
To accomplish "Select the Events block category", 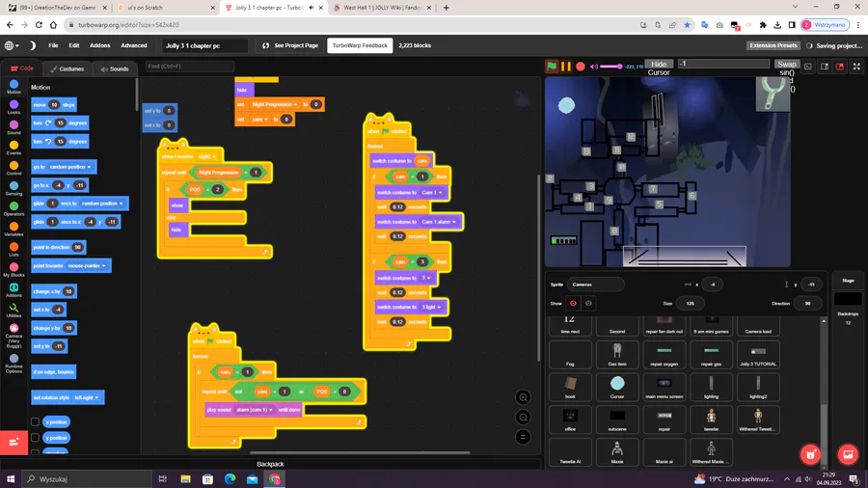I will click(14, 149).
